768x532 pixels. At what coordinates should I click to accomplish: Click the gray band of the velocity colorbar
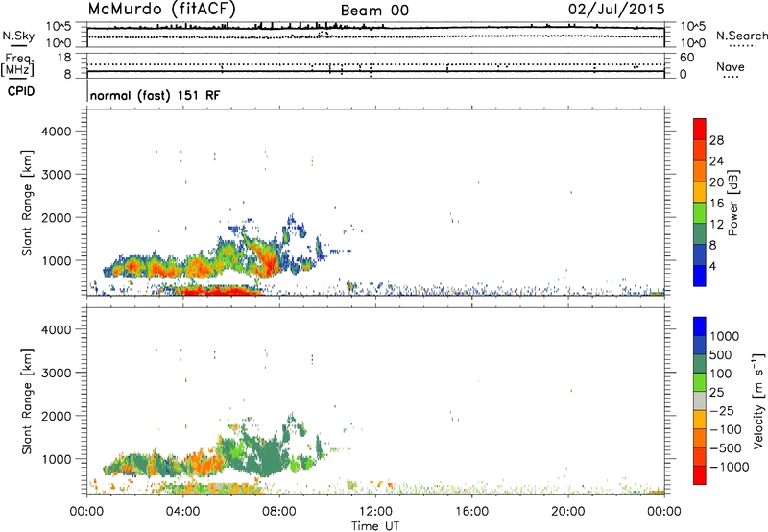(x=700, y=400)
